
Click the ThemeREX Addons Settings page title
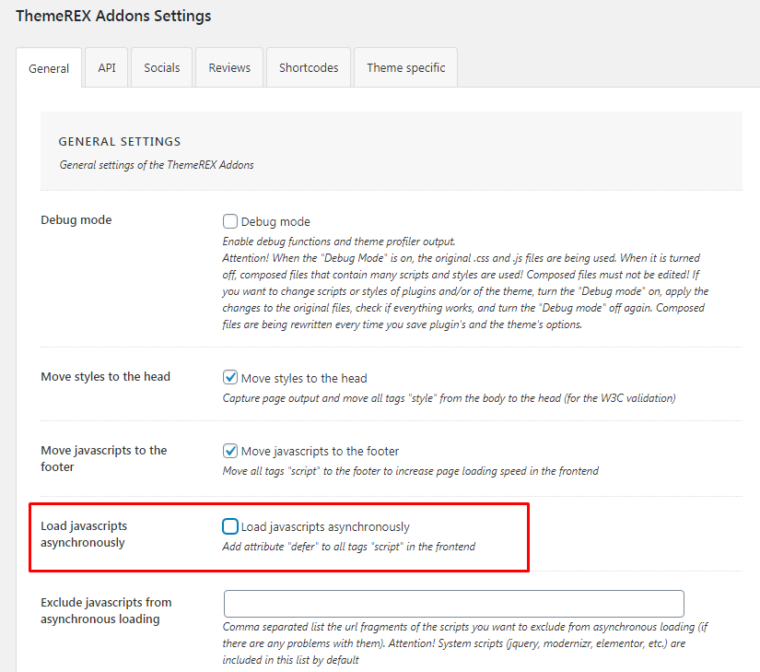[x=113, y=16]
